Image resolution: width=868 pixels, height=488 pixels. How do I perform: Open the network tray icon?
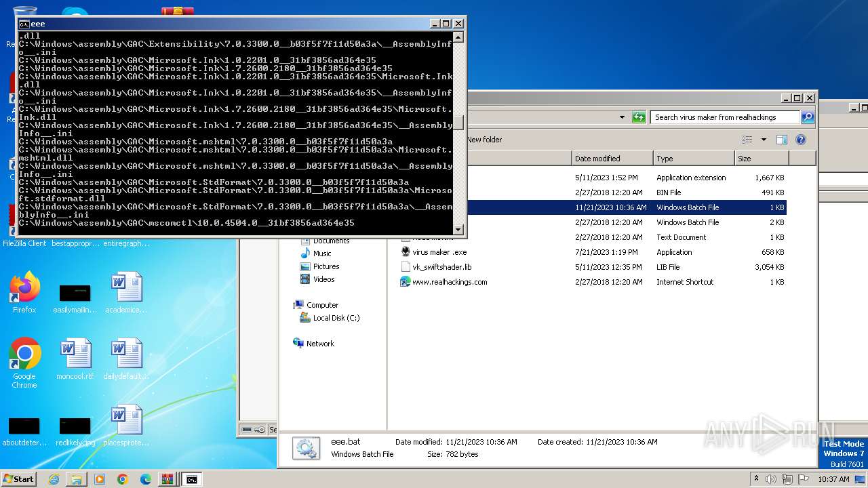[x=787, y=479]
